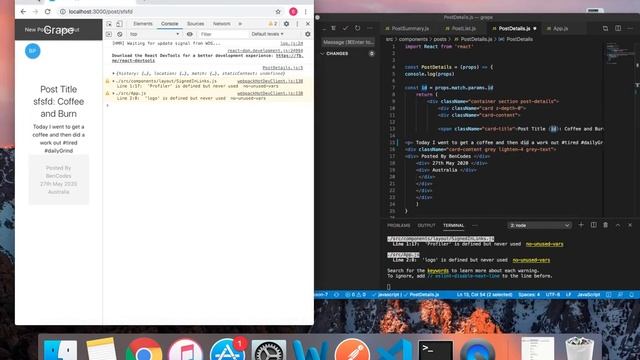Open the Default levels dropdown
The height and width of the screenshot is (360, 640).
pos(267,34)
